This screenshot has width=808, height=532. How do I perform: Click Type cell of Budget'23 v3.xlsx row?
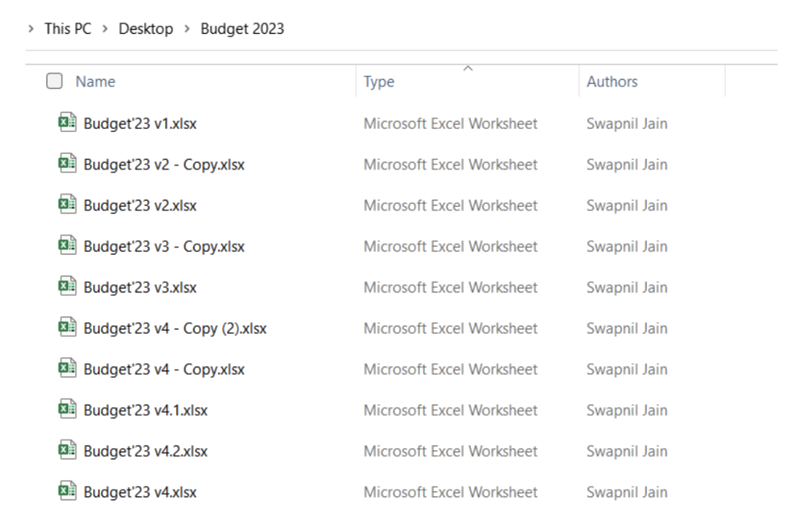pyautogui.click(x=451, y=287)
